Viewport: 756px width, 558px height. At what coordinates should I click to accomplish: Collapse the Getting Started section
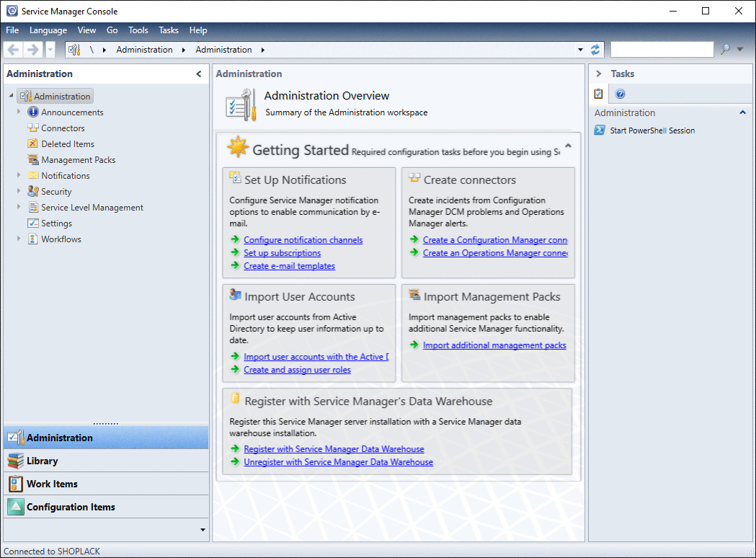pyautogui.click(x=568, y=146)
